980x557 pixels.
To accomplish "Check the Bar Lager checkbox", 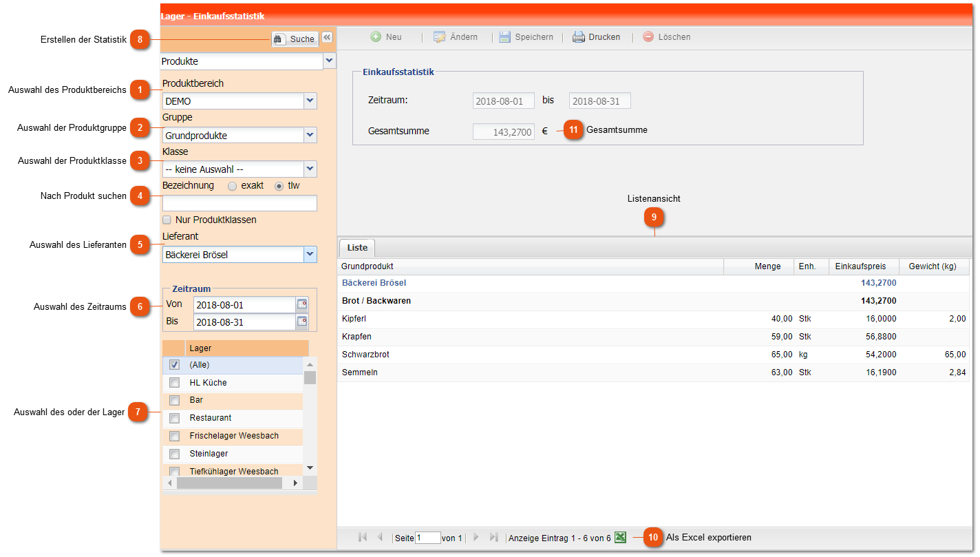I will pyautogui.click(x=174, y=401).
